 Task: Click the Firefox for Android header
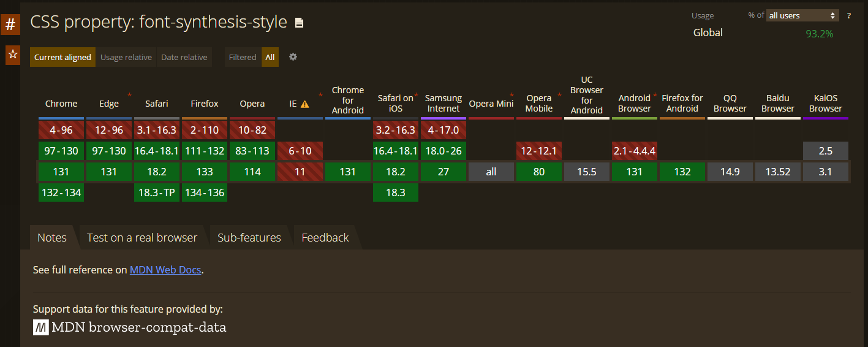(682, 103)
